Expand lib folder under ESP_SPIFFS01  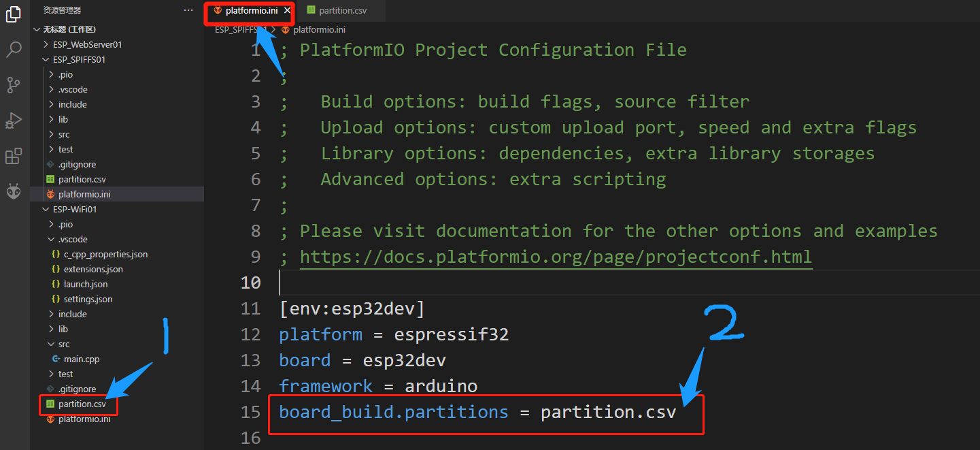point(116,119)
